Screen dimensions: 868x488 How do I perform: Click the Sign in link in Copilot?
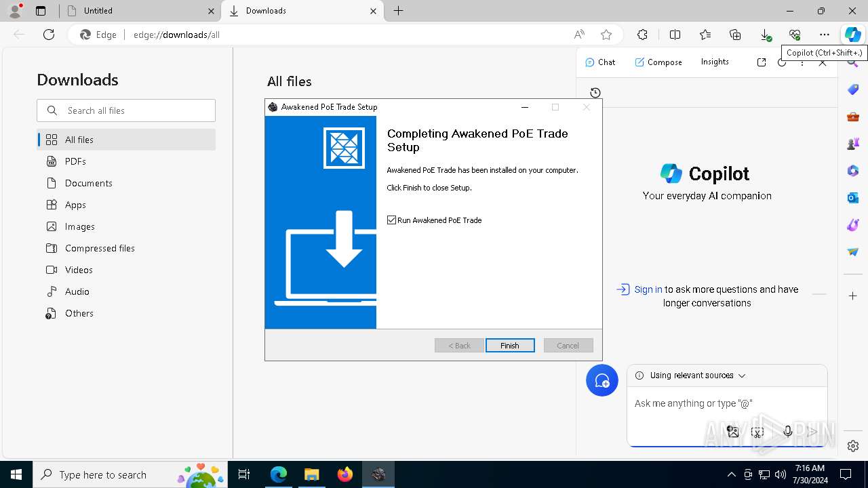(648, 289)
